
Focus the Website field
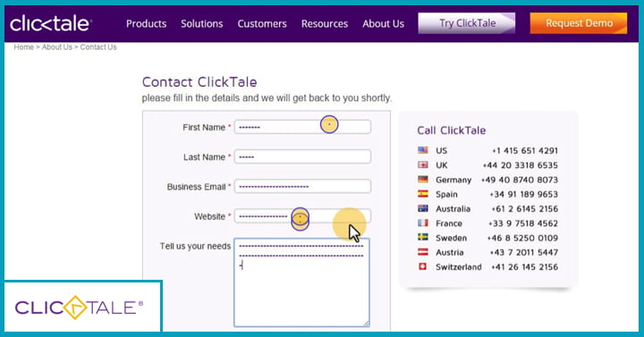point(302,216)
